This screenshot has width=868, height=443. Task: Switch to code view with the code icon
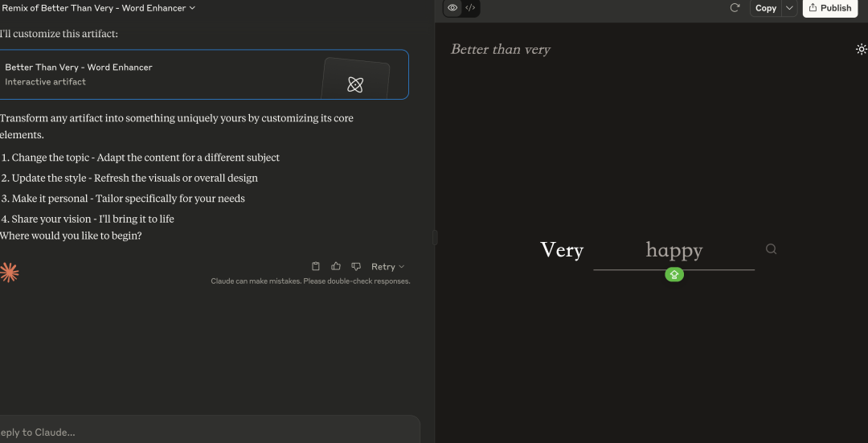coord(470,8)
